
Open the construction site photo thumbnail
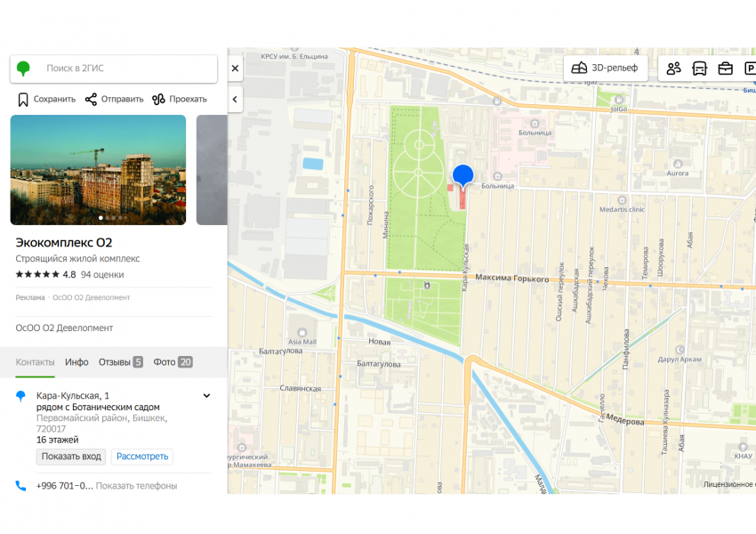tap(98, 169)
